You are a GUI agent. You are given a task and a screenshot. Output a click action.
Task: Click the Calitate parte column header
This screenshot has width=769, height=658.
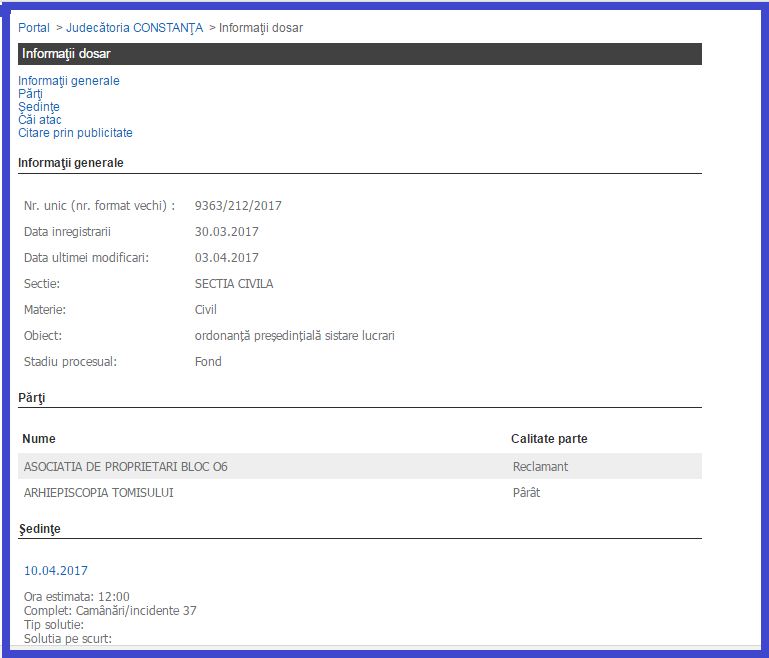[x=549, y=439]
